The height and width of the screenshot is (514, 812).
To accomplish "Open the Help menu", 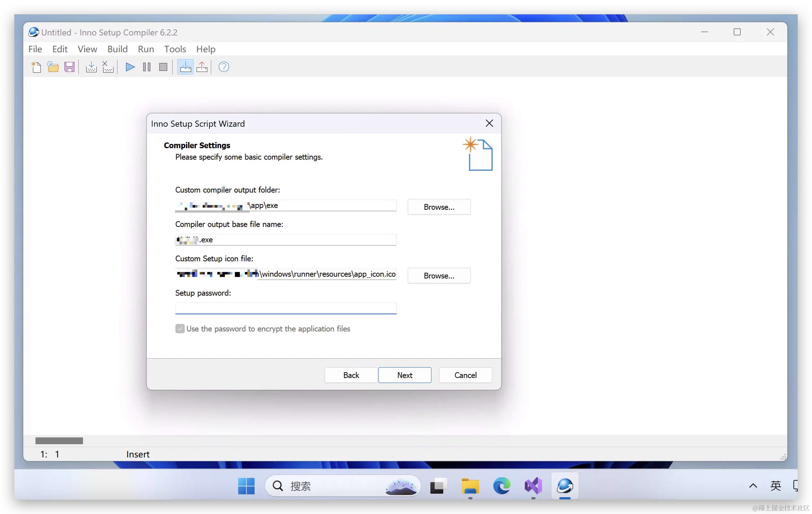I will (206, 49).
